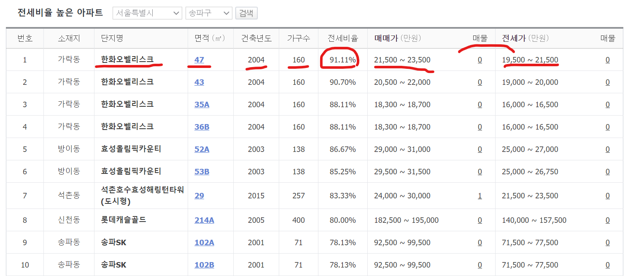Select the 91.11% jeonse ratio cell

pos(343,60)
